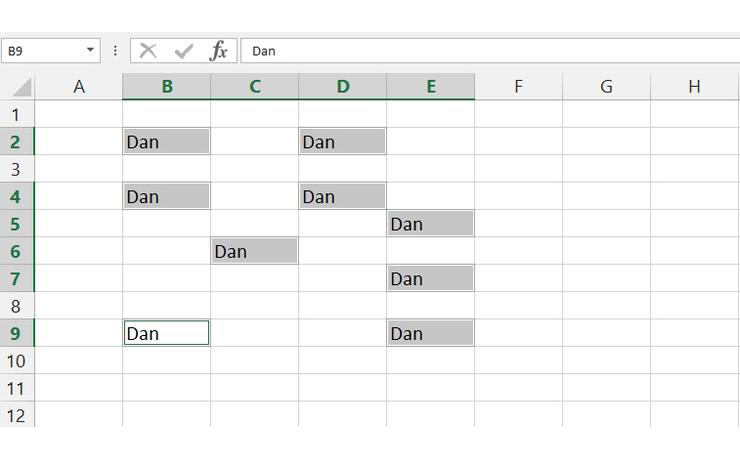
Task: Select column G header
Action: [x=606, y=87]
